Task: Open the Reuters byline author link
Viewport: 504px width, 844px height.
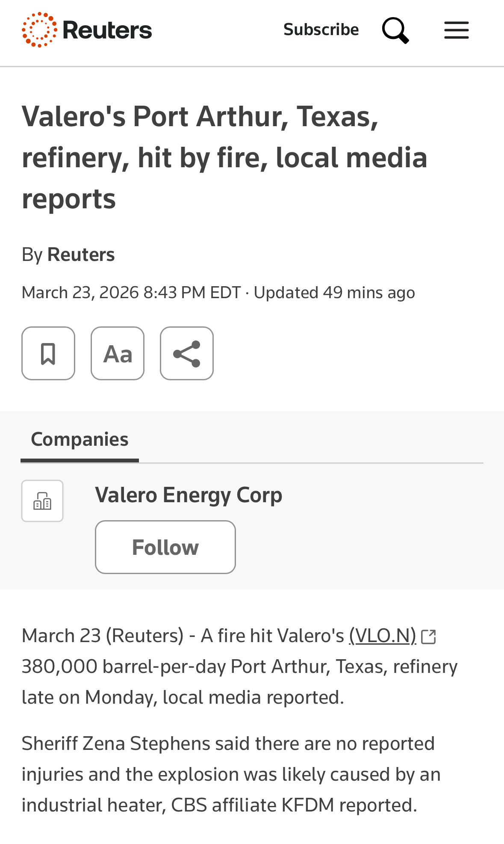Action: (x=81, y=255)
